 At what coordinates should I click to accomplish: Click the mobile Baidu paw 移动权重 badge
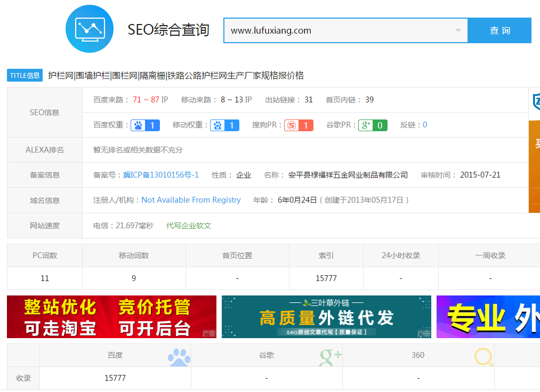point(224,125)
